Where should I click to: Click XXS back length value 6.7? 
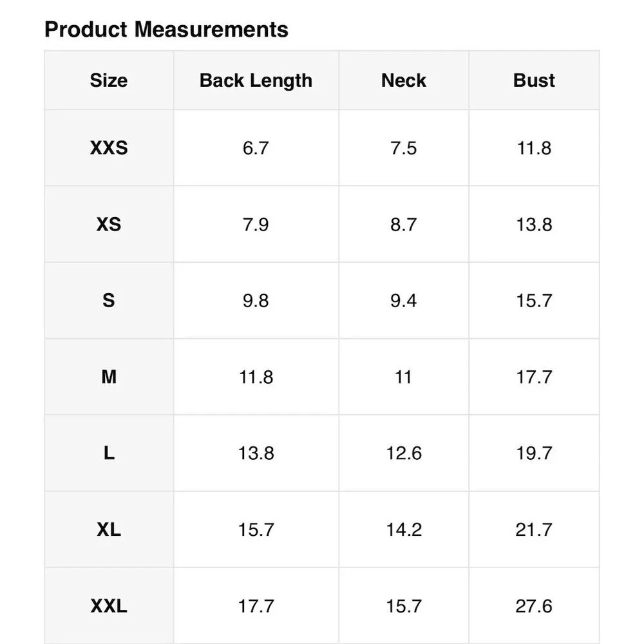pos(256,148)
